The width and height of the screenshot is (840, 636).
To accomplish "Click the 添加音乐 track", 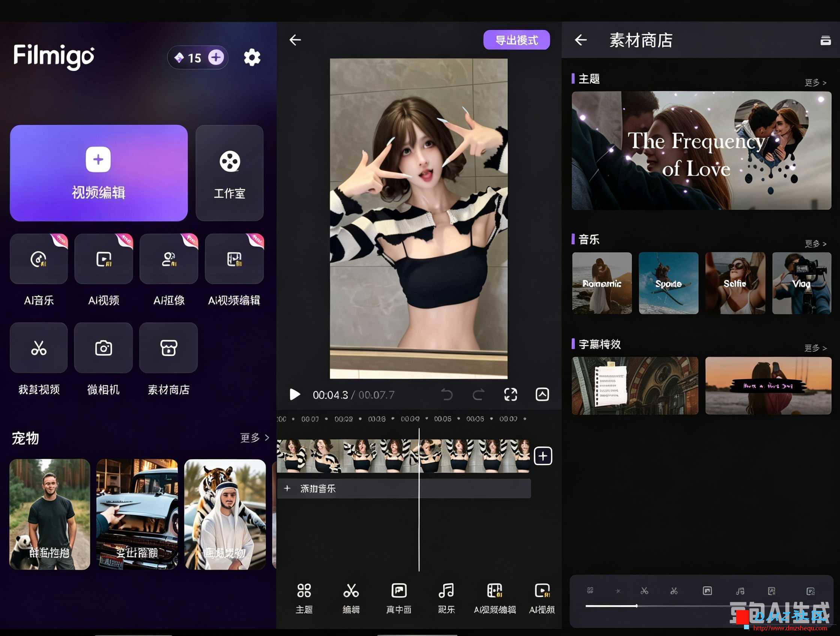I will click(404, 488).
